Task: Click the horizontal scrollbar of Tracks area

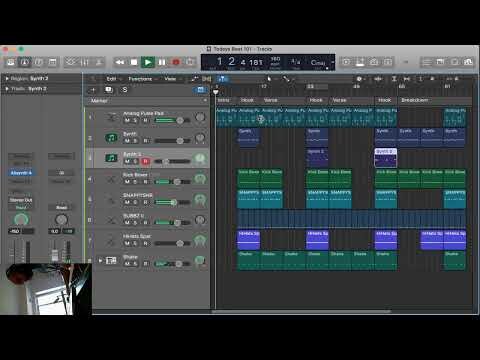Action: (301, 312)
